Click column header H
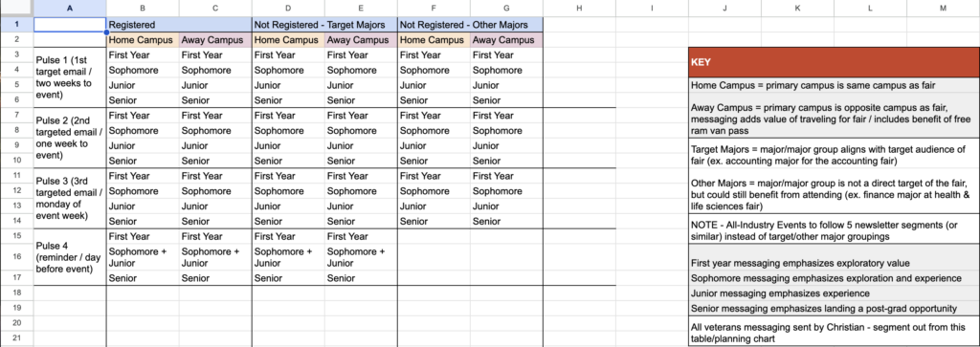 579,8
